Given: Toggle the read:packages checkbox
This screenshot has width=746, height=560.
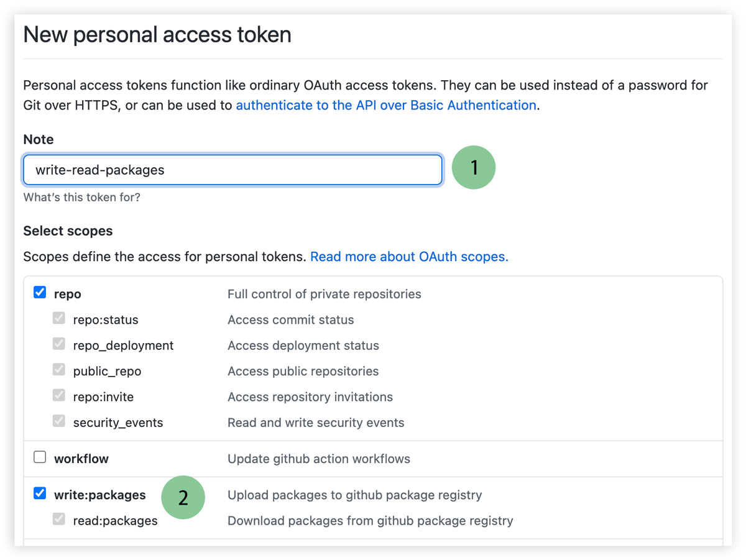Looking at the screenshot, I should coord(59,520).
